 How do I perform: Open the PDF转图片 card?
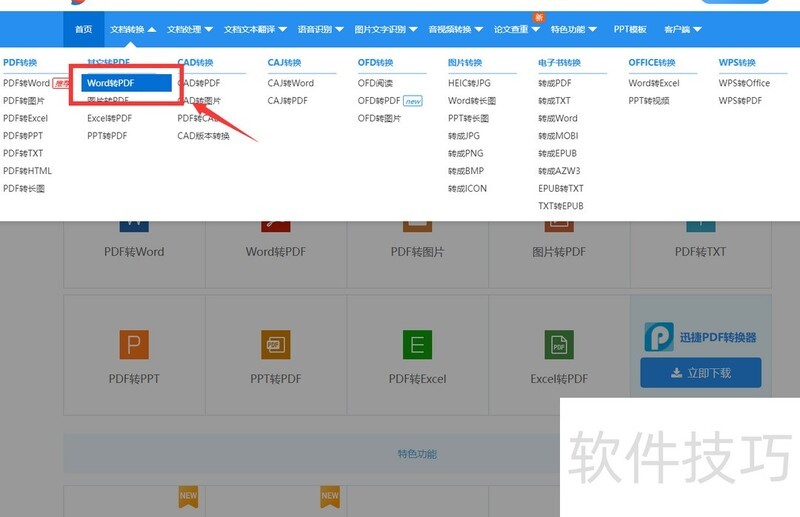(417, 252)
